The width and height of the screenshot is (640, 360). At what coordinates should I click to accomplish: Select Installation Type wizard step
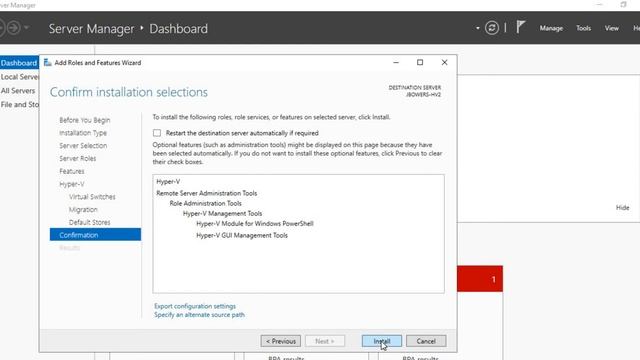point(83,133)
